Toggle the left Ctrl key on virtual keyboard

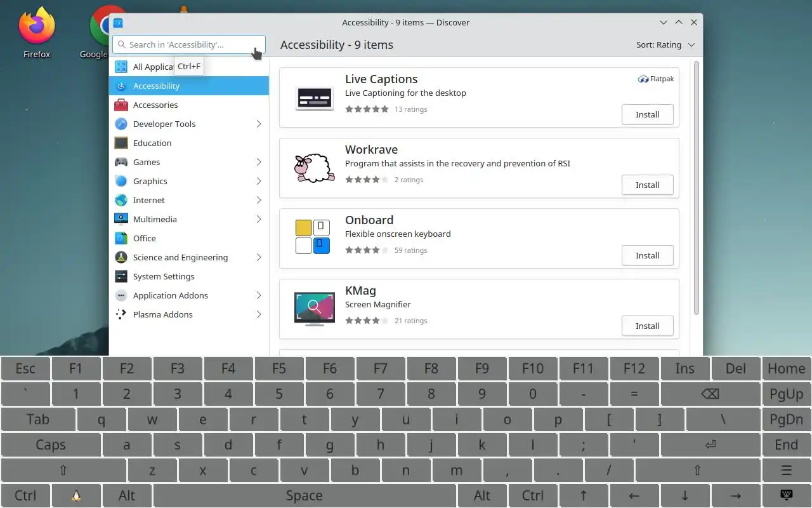(25, 496)
